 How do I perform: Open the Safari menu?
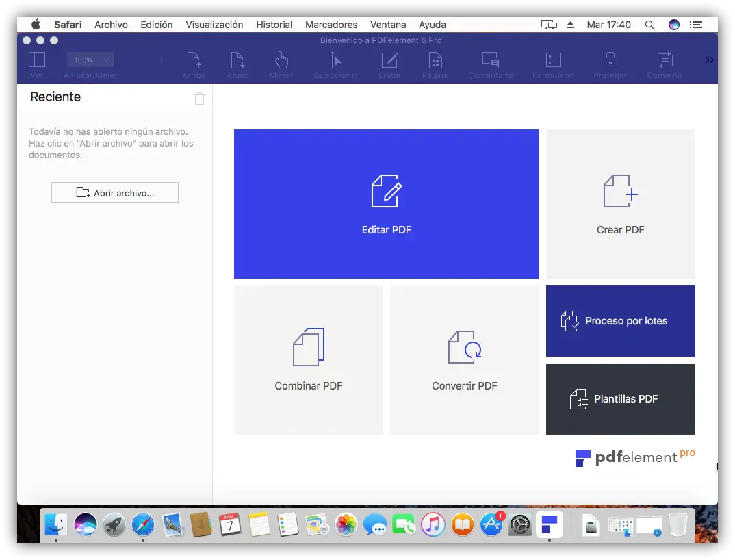pos(68,25)
